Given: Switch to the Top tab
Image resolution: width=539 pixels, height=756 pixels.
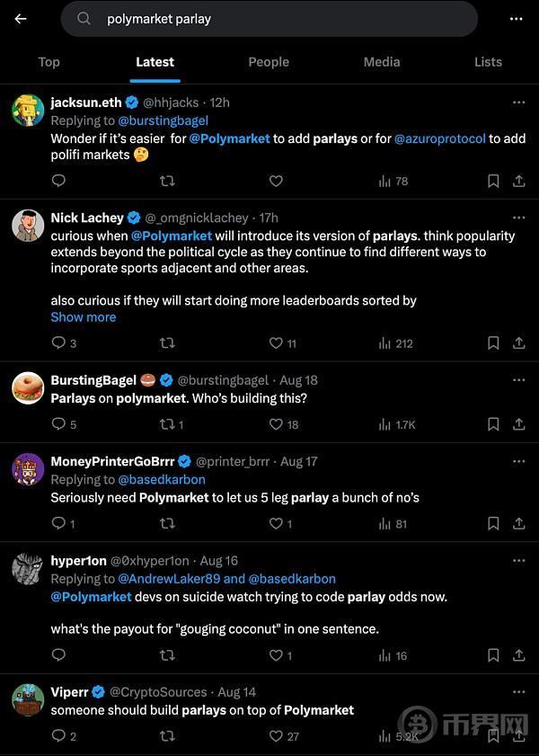Looking at the screenshot, I should (x=49, y=62).
